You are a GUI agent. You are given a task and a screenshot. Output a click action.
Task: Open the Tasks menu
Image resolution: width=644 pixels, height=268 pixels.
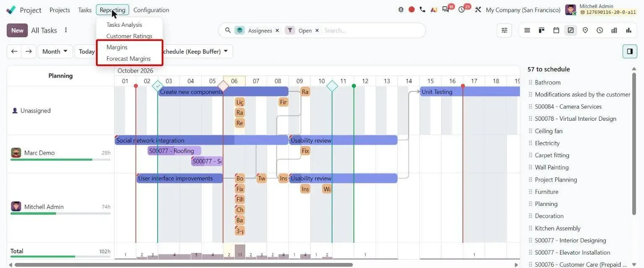85,10
